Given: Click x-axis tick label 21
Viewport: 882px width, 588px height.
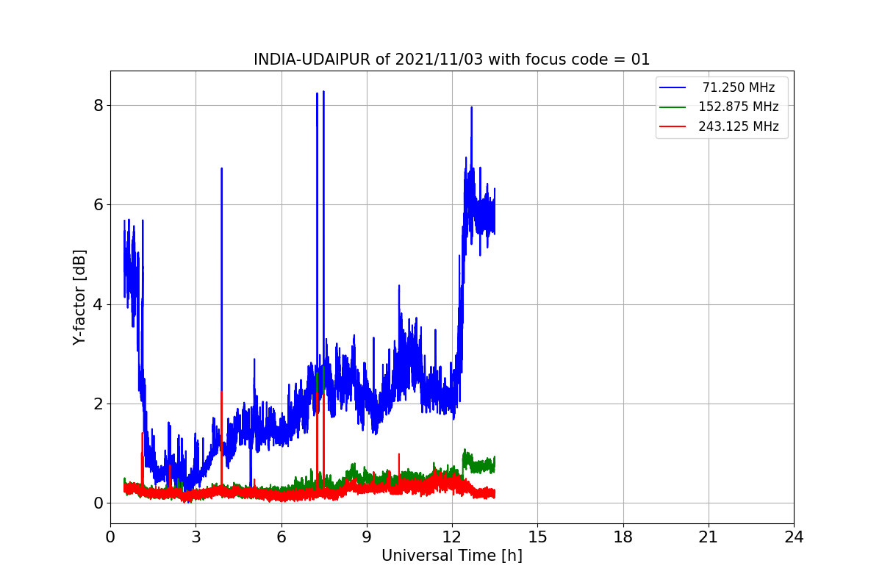Looking at the screenshot, I should [x=709, y=537].
